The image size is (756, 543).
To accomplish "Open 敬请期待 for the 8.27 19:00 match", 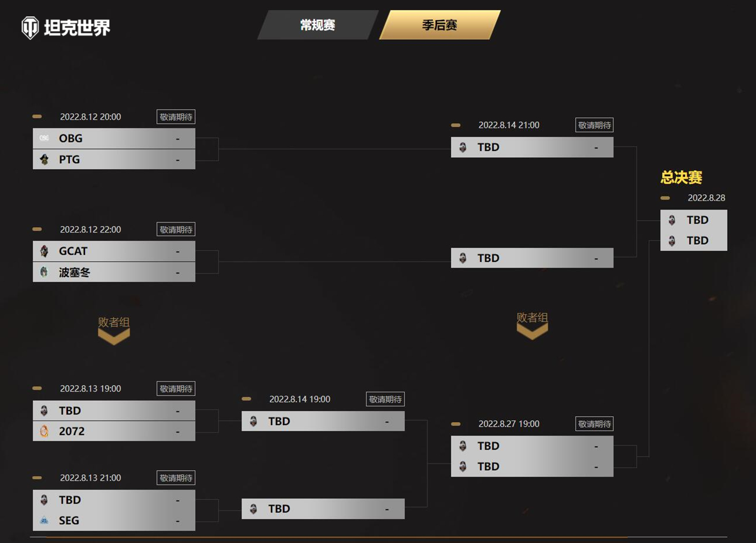I will (x=594, y=424).
